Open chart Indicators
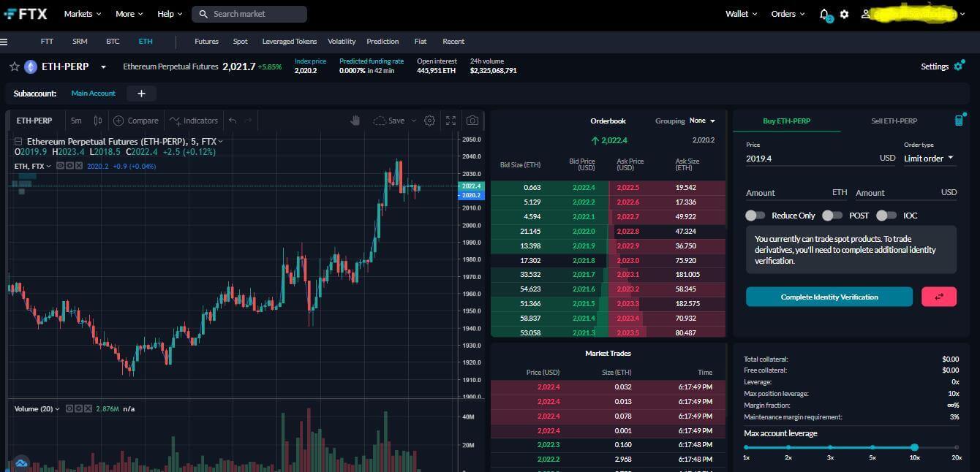980x472 pixels. (194, 121)
